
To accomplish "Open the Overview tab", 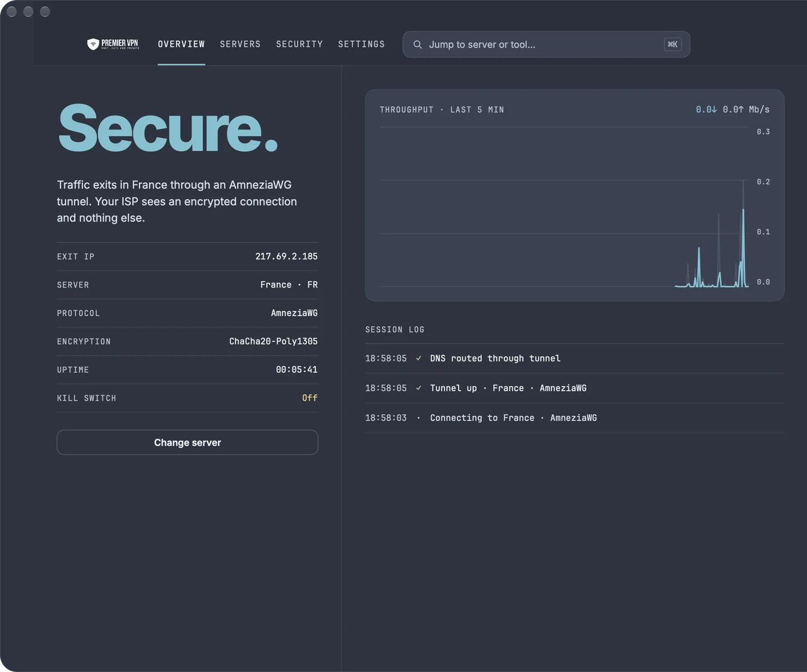I will click(181, 44).
